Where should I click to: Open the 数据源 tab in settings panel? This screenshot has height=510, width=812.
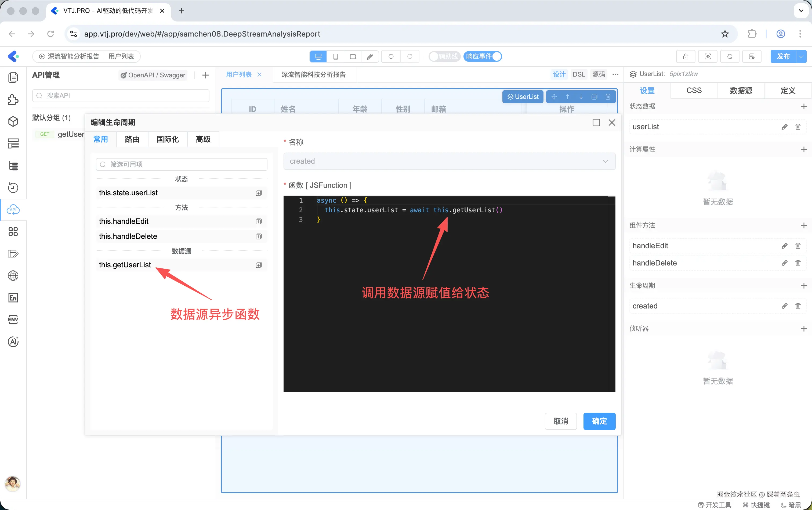click(741, 90)
